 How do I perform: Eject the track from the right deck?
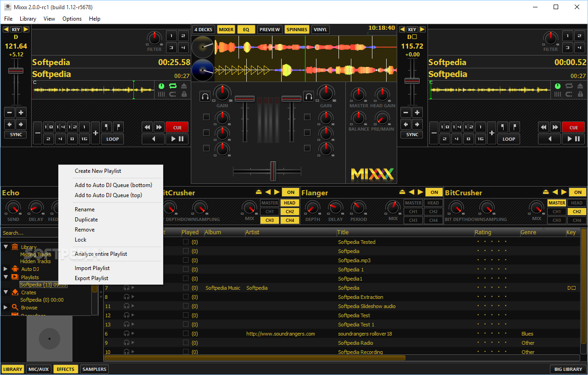pos(580,86)
